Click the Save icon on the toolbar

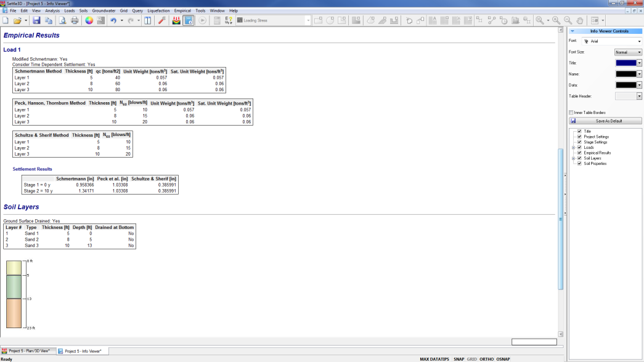[x=36, y=20]
